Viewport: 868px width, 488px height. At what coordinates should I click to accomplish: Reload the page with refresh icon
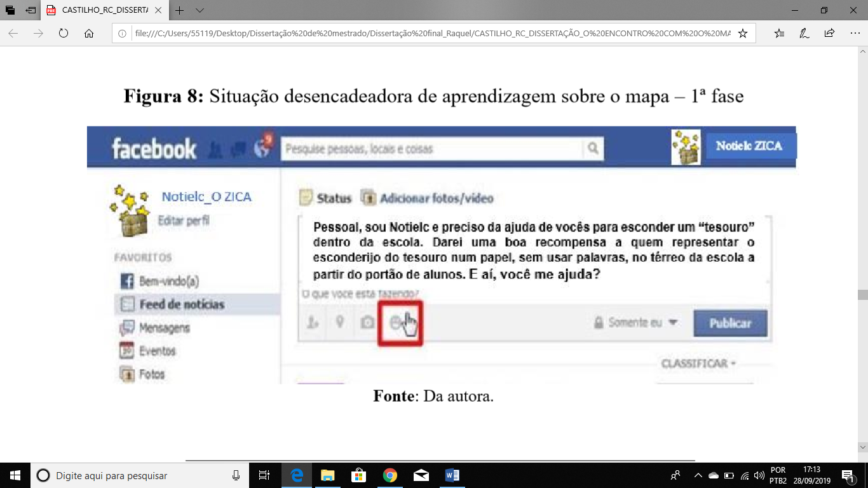pos(63,33)
